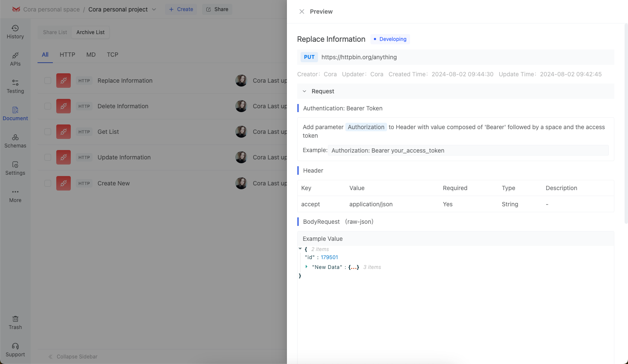The image size is (628, 364).
Task: Open the Get List document
Action: click(108, 132)
